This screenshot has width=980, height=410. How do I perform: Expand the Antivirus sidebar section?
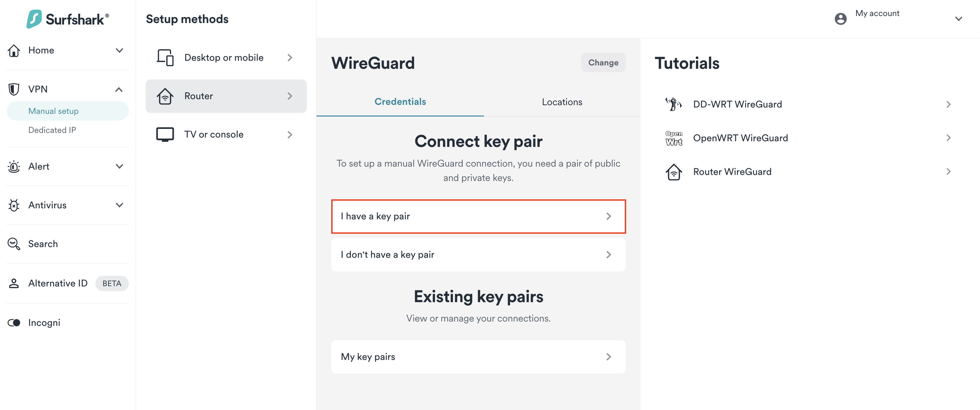point(119,205)
